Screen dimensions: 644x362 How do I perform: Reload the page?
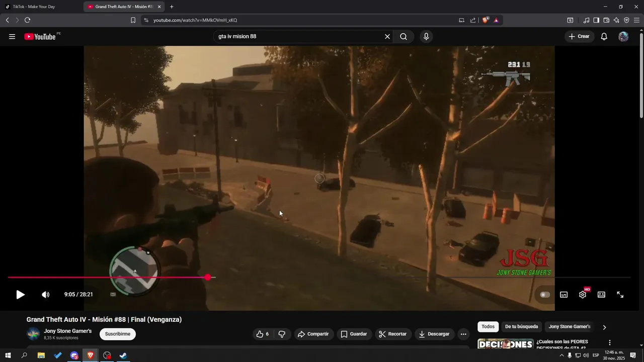coord(27,20)
